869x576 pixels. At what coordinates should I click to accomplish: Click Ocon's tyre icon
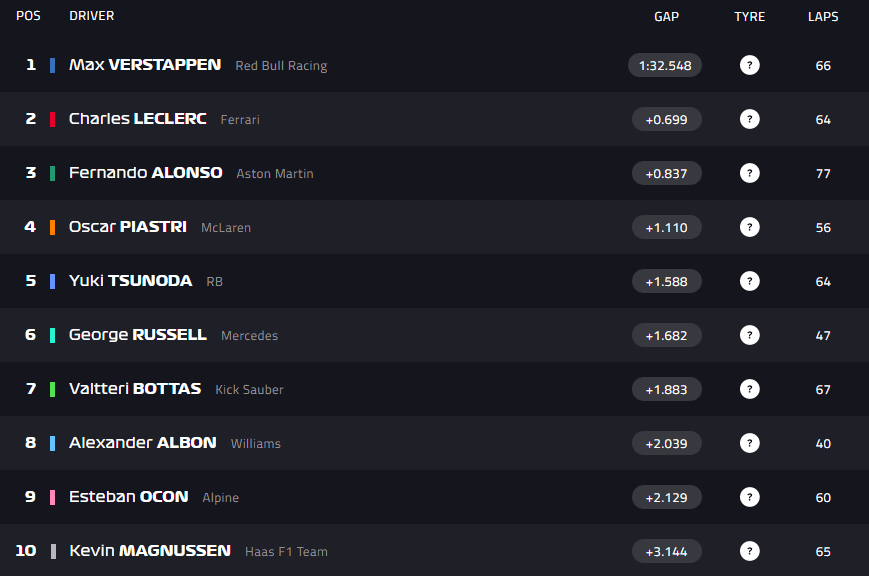tap(749, 497)
